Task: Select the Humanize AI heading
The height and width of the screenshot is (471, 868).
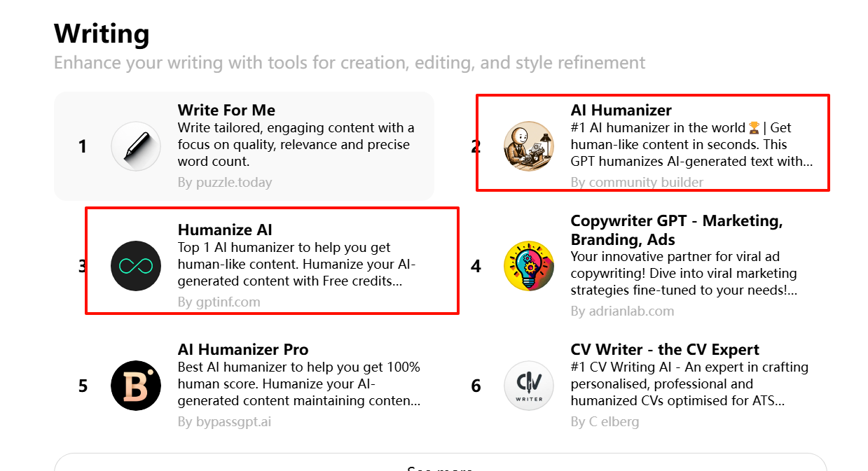Action: 225,230
